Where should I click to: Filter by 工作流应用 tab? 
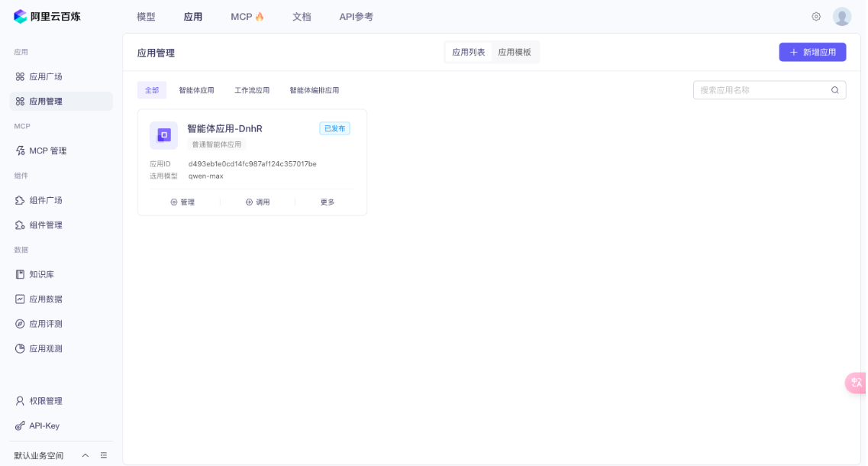tap(252, 90)
